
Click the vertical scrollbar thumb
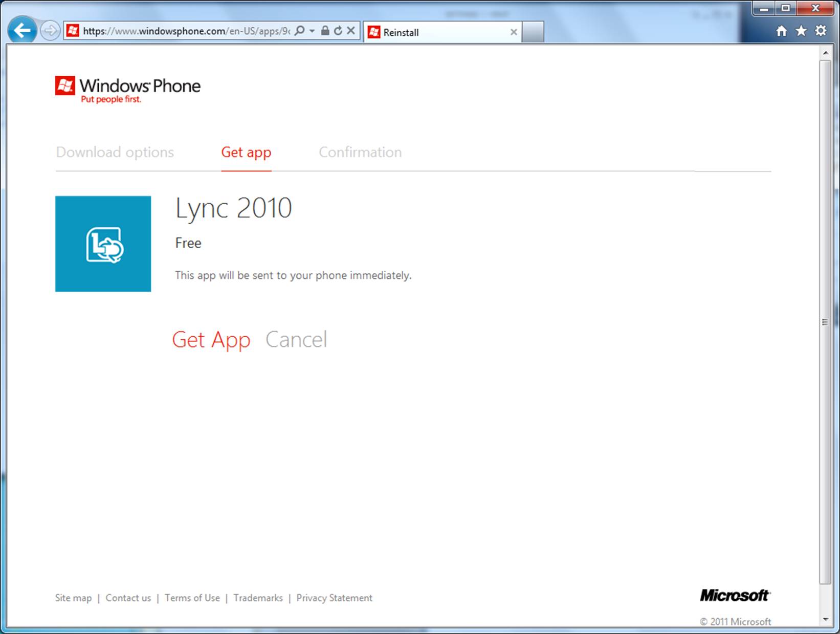point(825,322)
